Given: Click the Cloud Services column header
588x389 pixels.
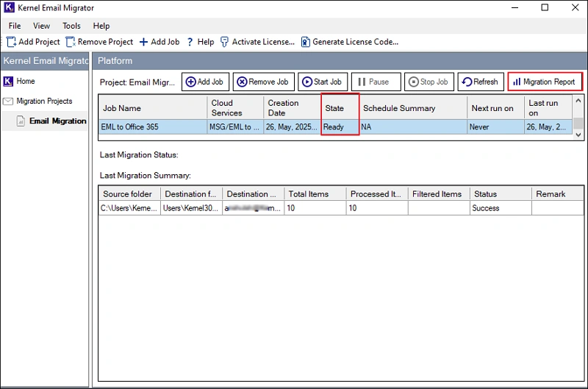Looking at the screenshot, I should 235,108.
